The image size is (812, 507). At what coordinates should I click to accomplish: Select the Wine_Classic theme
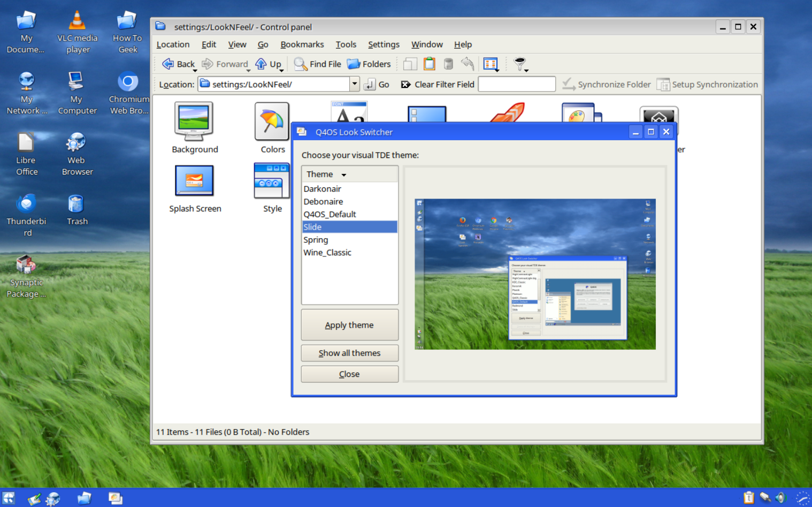(350, 253)
